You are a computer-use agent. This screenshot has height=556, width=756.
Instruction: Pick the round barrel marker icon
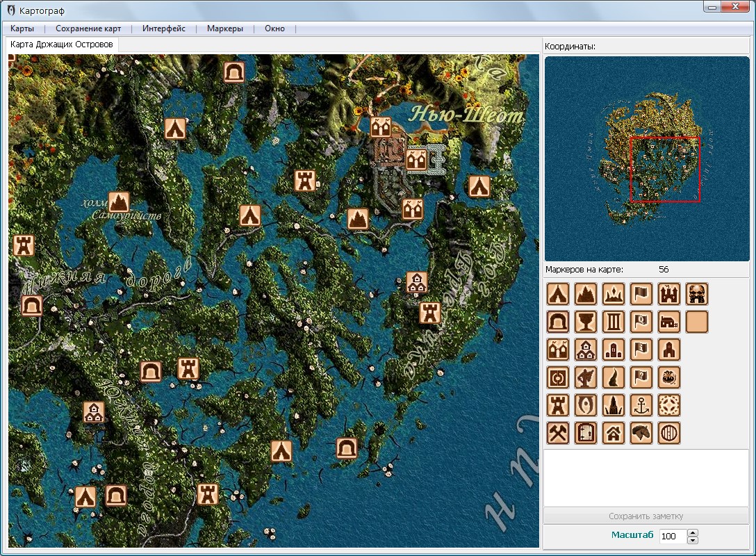[x=669, y=433]
